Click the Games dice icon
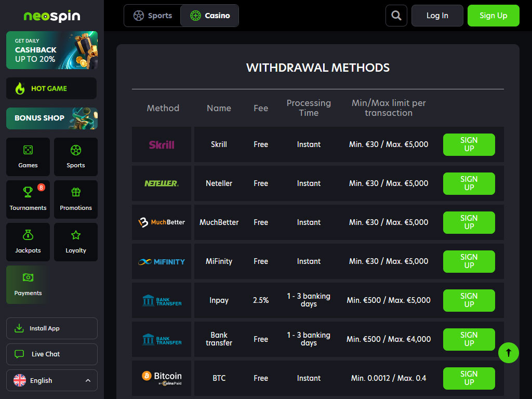 [x=28, y=150]
